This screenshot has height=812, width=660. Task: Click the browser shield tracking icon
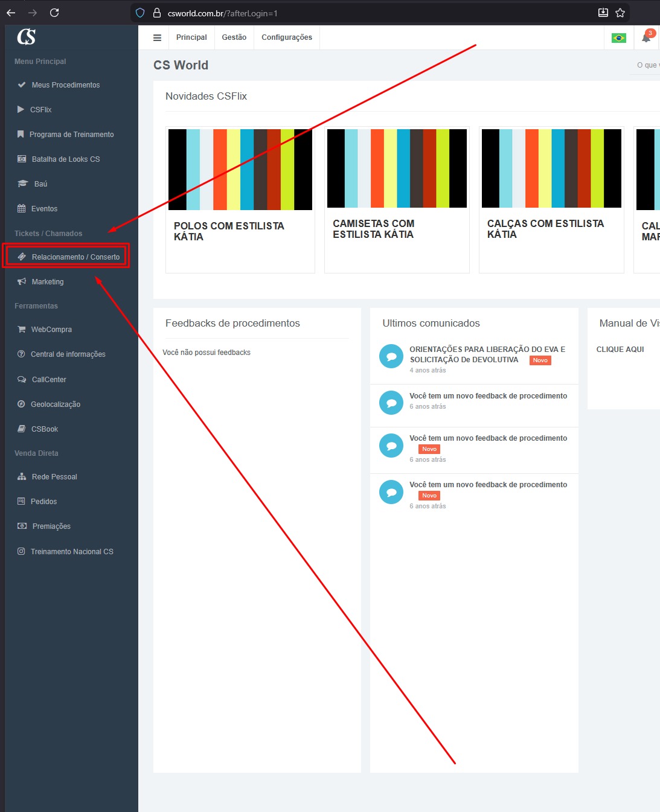[x=140, y=13]
